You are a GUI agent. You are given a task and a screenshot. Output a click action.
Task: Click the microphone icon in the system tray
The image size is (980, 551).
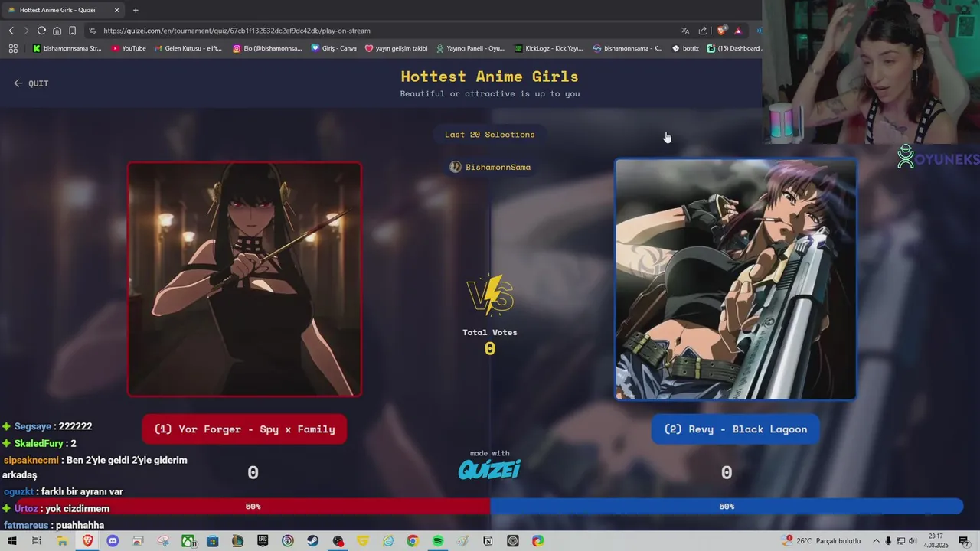889,541
